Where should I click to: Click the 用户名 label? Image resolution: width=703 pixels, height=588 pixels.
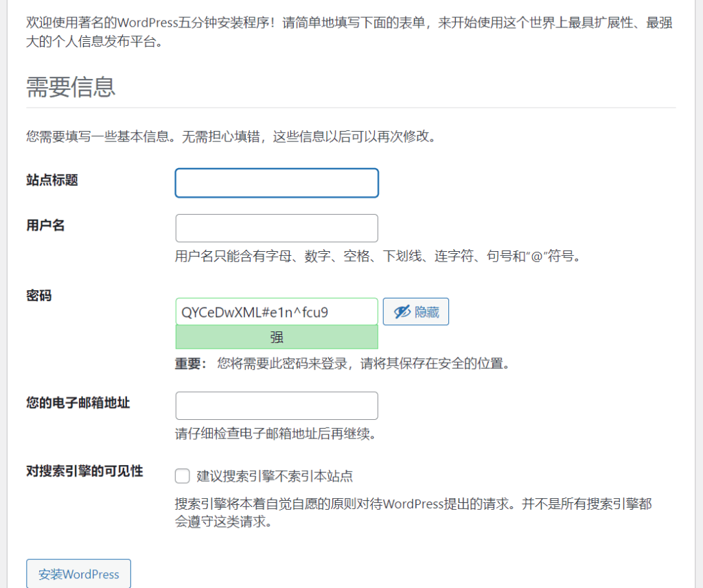point(45,225)
